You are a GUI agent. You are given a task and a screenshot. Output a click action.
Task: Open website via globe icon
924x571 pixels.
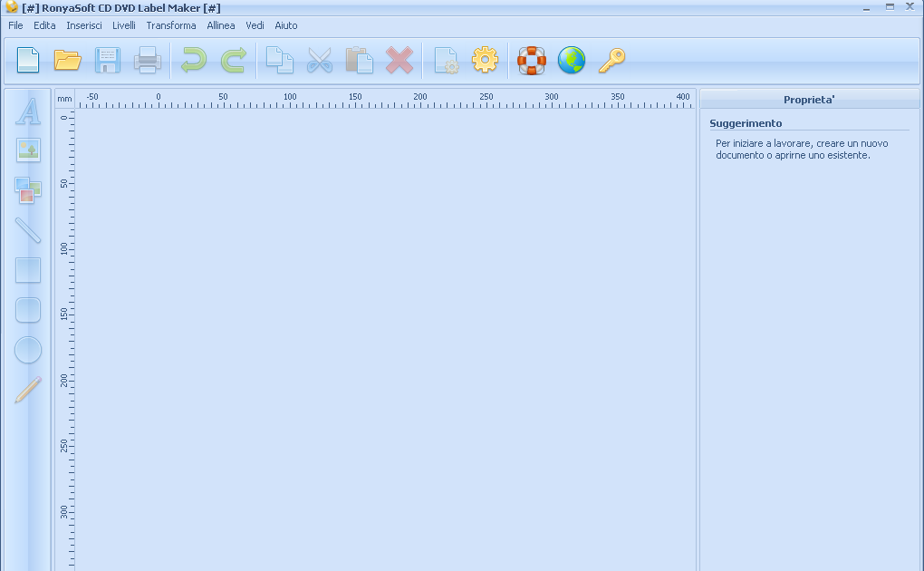[572, 60]
